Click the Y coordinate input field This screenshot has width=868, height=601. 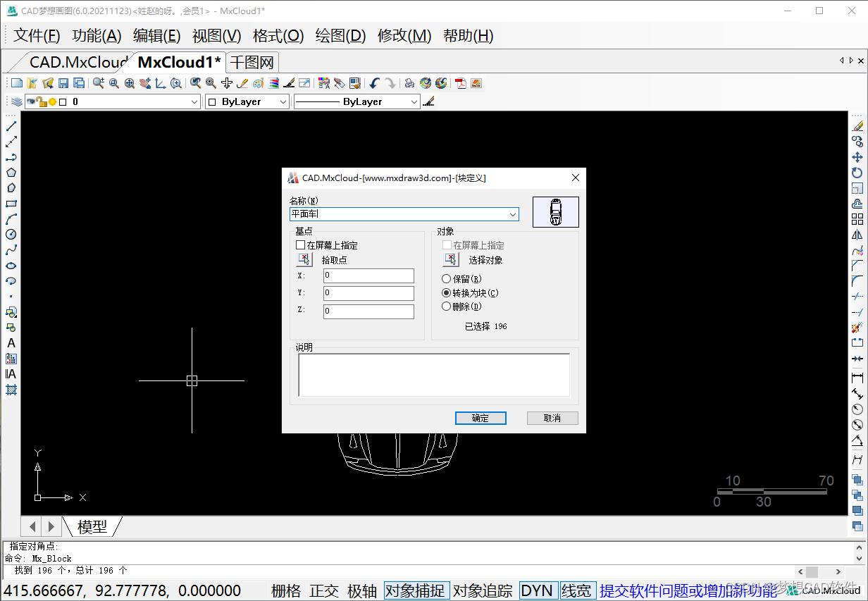[368, 293]
